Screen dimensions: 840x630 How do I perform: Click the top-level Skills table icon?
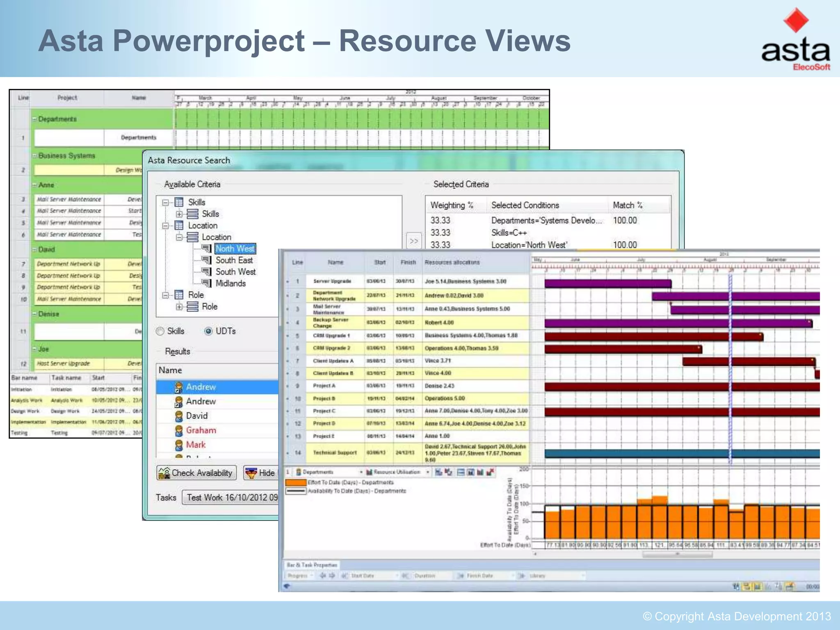(x=179, y=202)
